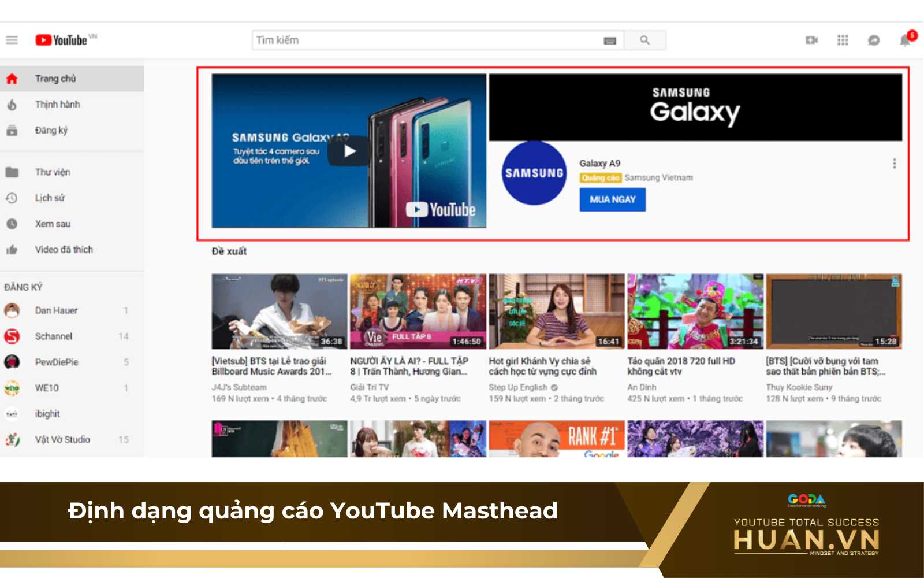Open the YouTube apps grid icon
The width and height of the screenshot is (924, 578).
click(x=843, y=40)
